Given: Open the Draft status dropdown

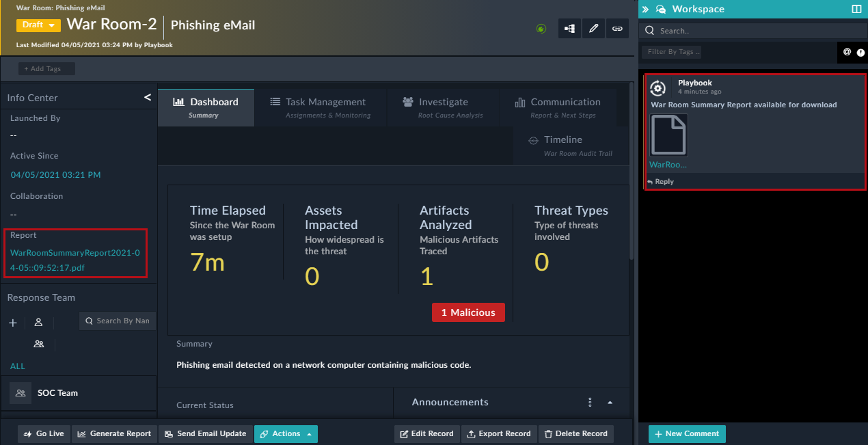Looking at the screenshot, I should point(38,25).
